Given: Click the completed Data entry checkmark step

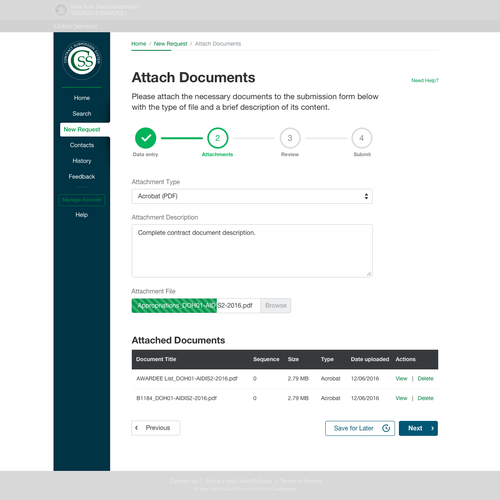Looking at the screenshot, I should click(x=145, y=138).
